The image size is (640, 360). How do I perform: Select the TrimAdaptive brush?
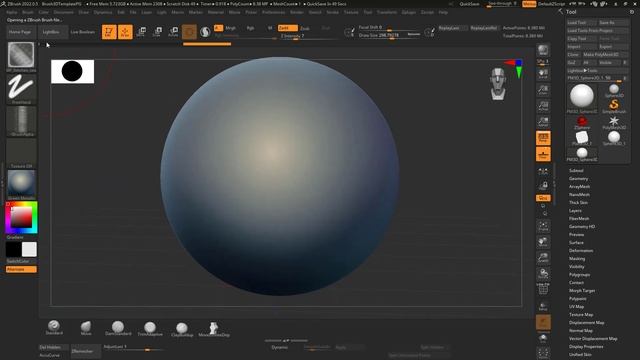coord(150,329)
